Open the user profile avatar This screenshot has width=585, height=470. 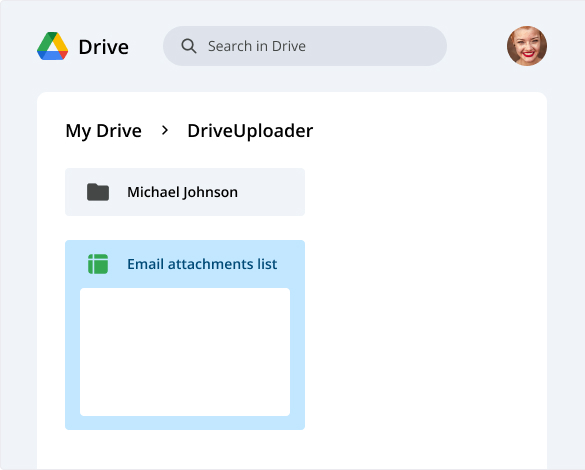click(527, 46)
